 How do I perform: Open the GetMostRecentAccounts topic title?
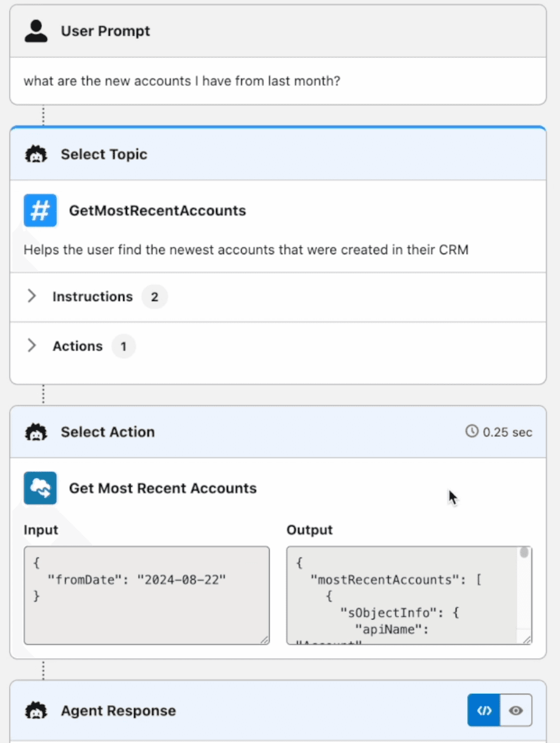click(x=157, y=211)
